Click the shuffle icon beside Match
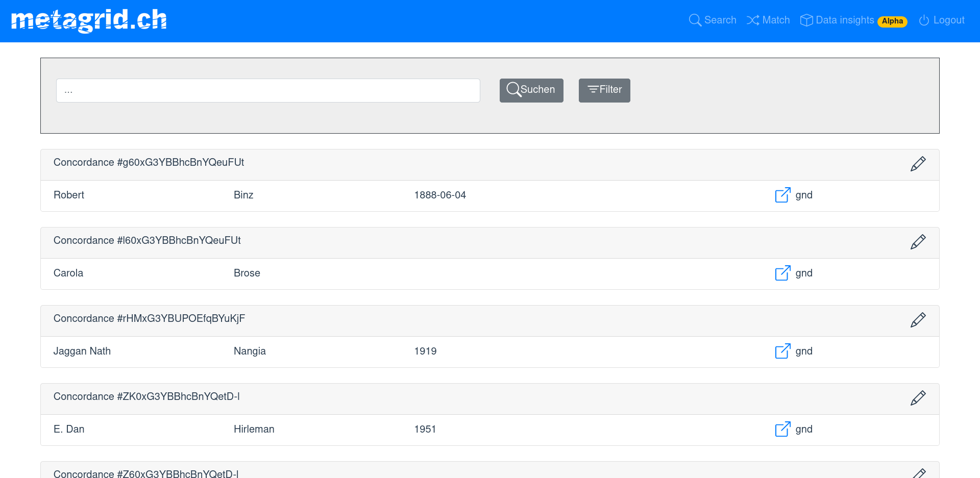The width and height of the screenshot is (980, 478). pos(753,20)
